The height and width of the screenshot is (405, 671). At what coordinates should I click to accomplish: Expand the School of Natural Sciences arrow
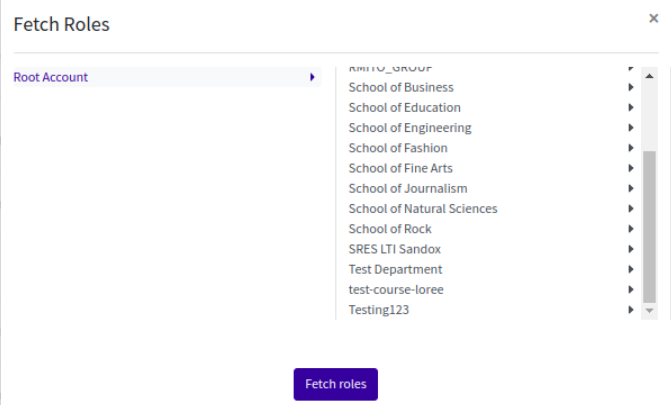tap(631, 209)
